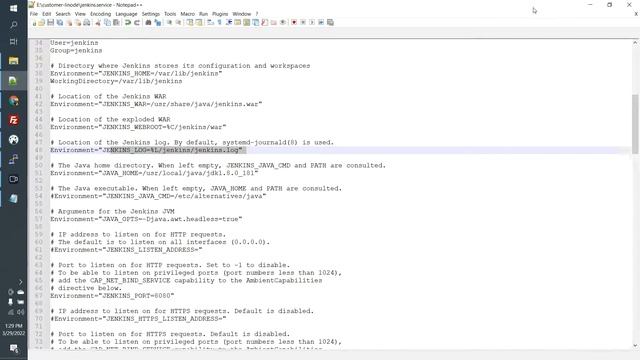Click the line WorkingDirectory=/var/lib/jenkins
The image size is (640, 360).
(x=116, y=81)
